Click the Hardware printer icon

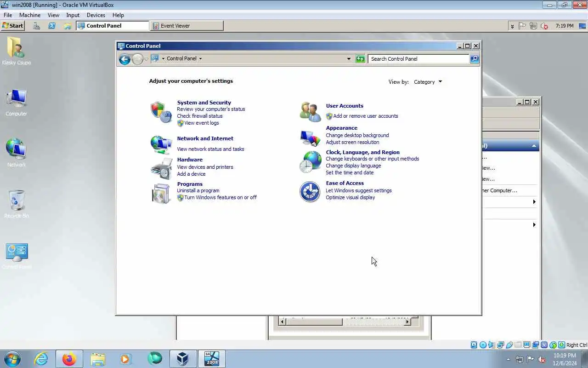point(161,168)
